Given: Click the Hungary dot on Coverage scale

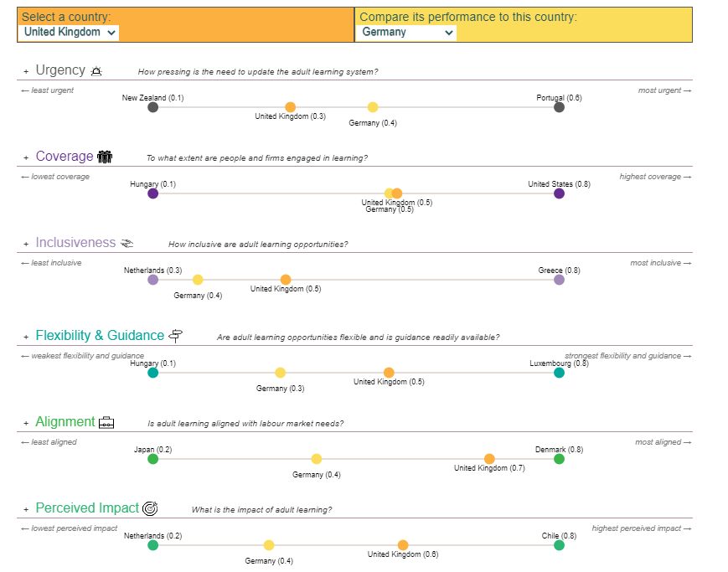Looking at the screenshot, I should click(x=152, y=193).
